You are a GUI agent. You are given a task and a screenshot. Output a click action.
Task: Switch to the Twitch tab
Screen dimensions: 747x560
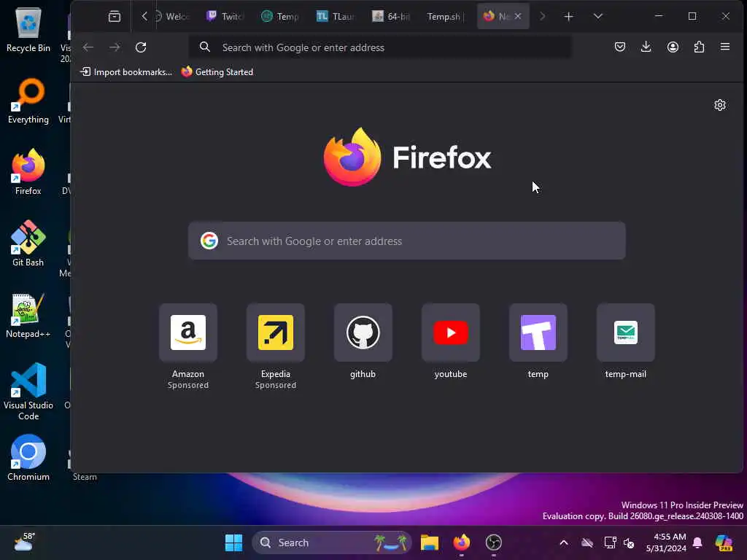pyautogui.click(x=225, y=17)
